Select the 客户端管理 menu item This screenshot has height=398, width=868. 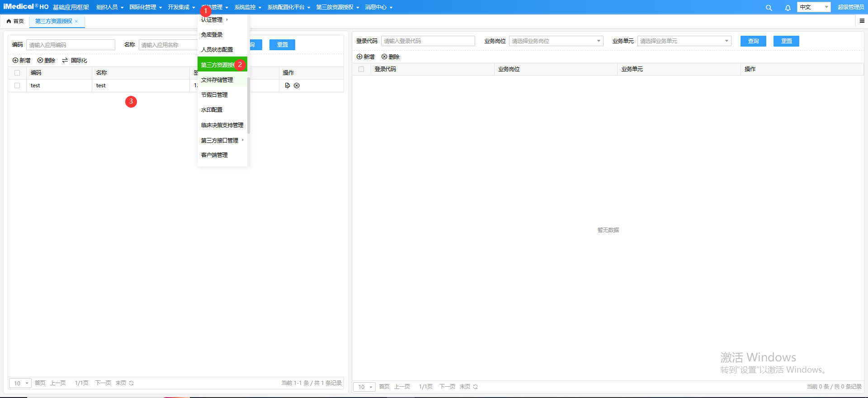click(222, 155)
